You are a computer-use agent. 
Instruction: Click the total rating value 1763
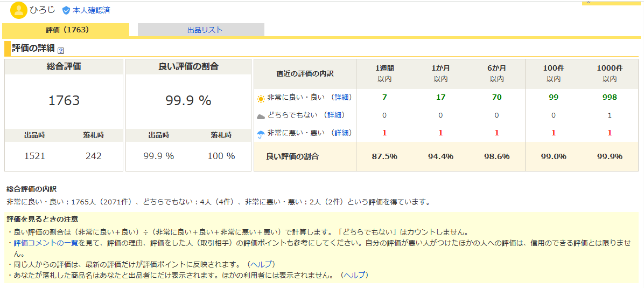coord(64,100)
